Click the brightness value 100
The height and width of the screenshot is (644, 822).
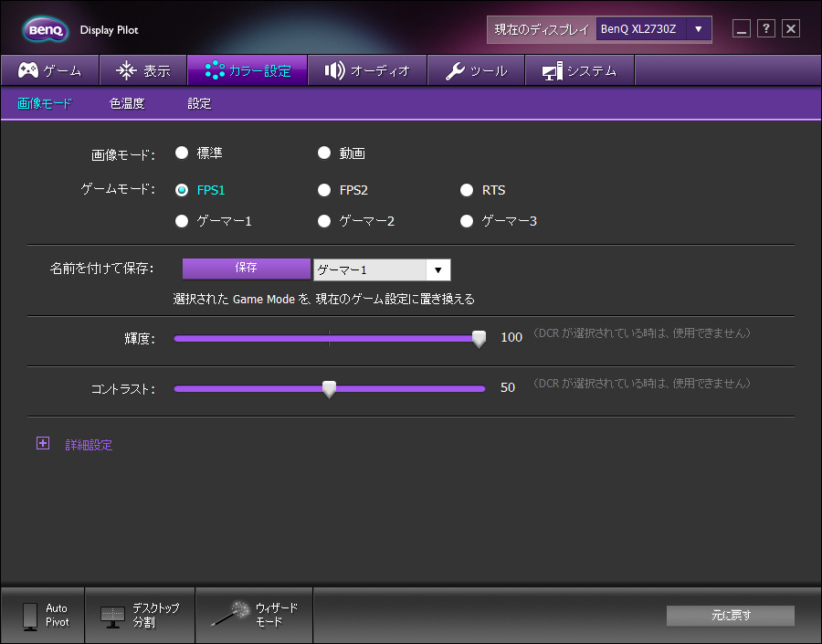pyautogui.click(x=511, y=337)
